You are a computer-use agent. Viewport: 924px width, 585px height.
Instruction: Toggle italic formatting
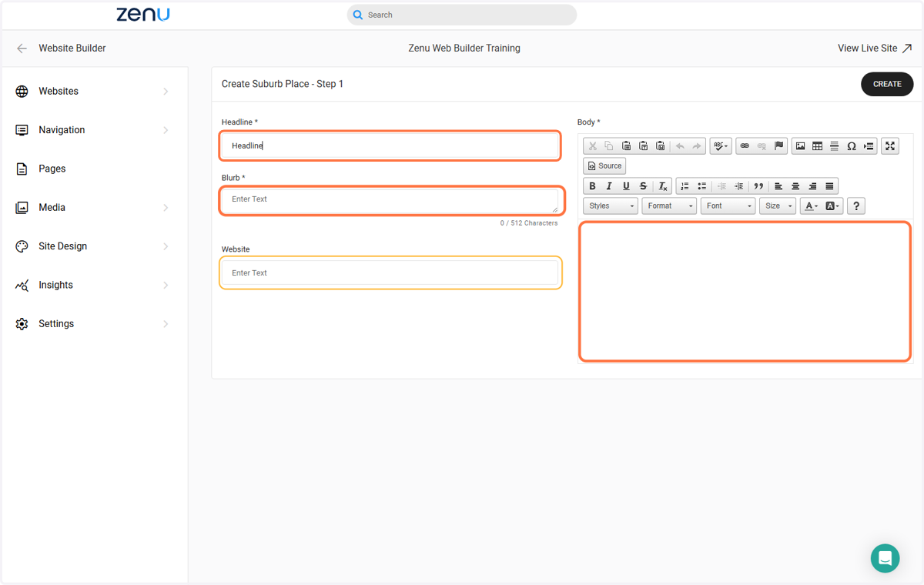pos(609,186)
